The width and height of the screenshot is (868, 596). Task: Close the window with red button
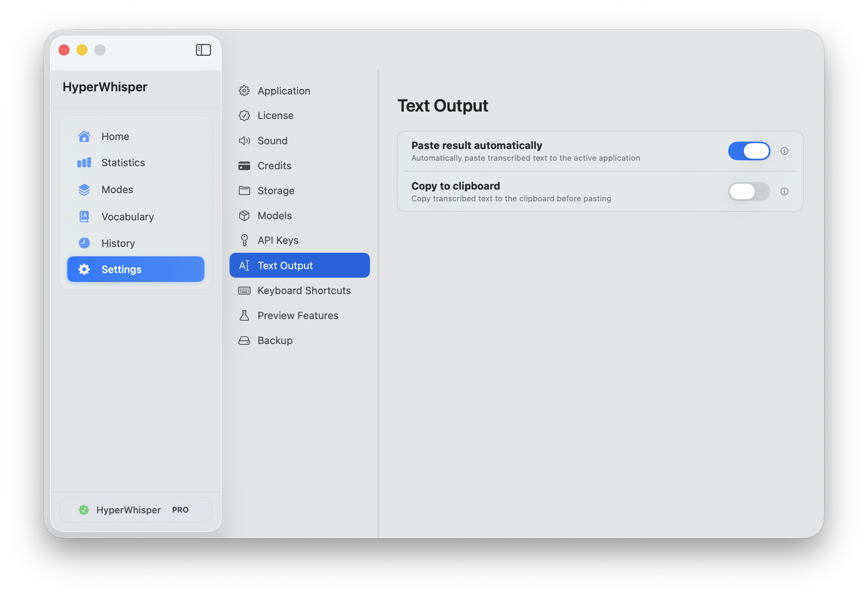(x=64, y=50)
